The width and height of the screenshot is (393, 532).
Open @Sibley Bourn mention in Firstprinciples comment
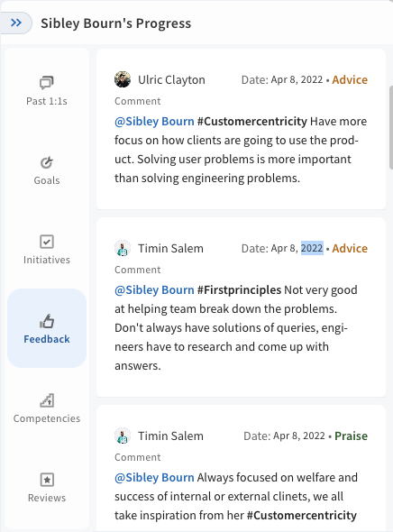(154, 289)
